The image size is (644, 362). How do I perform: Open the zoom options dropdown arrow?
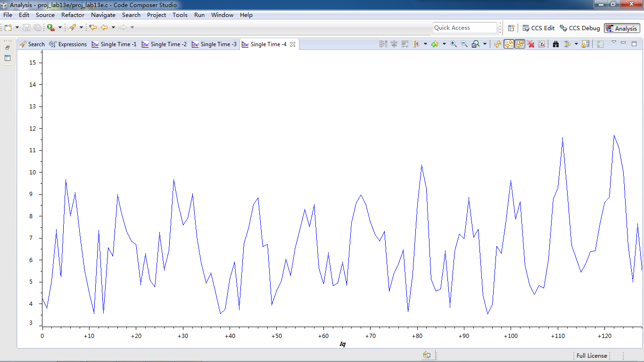[x=485, y=44]
